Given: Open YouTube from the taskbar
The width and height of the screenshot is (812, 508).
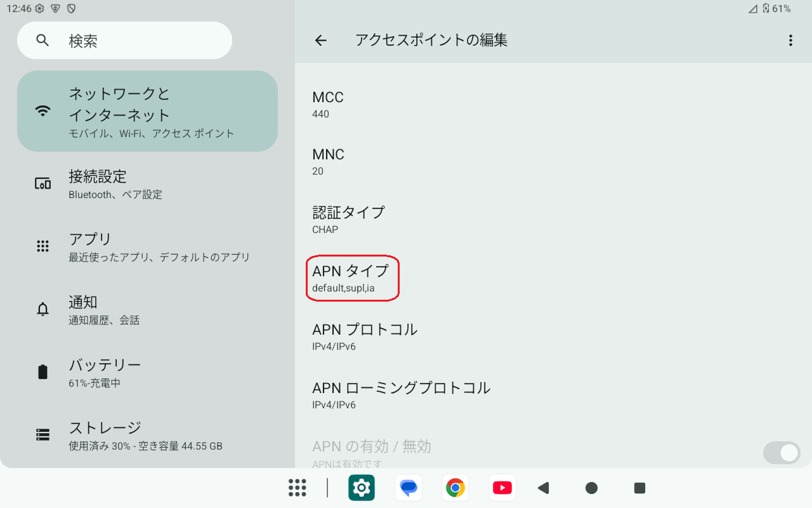Looking at the screenshot, I should 502,488.
